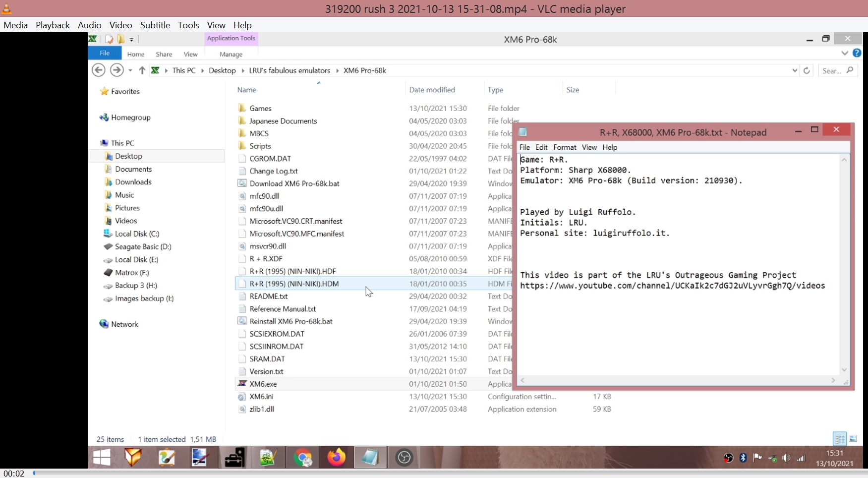
Task: Click the Windows Start button
Action: [102, 457]
